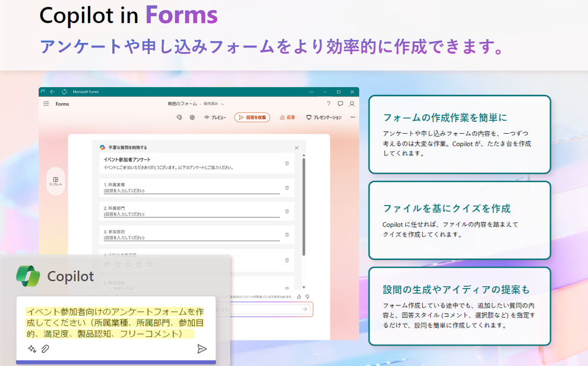Screen dimensions: 588x366
Task: Click the プレビュー preview button
Action: tap(215, 118)
